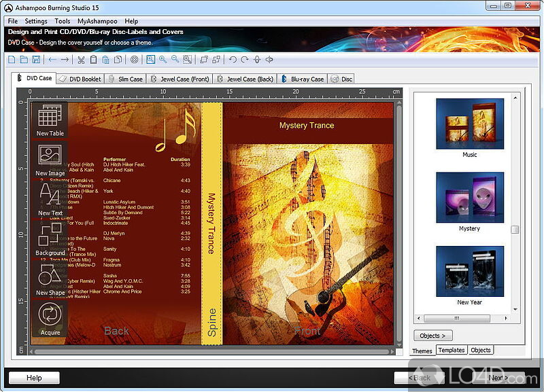The image size is (544, 392).
Task: Click the Zoom in magnifier icon
Action: click(163, 60)
